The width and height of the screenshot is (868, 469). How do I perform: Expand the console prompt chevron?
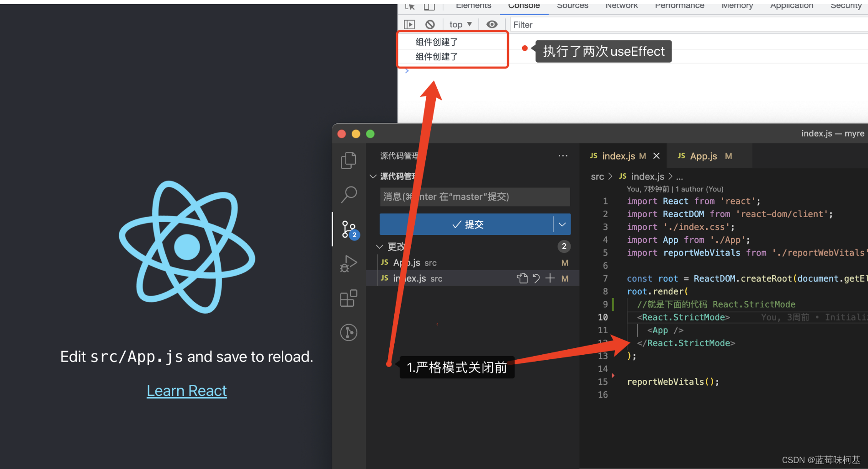407,71
